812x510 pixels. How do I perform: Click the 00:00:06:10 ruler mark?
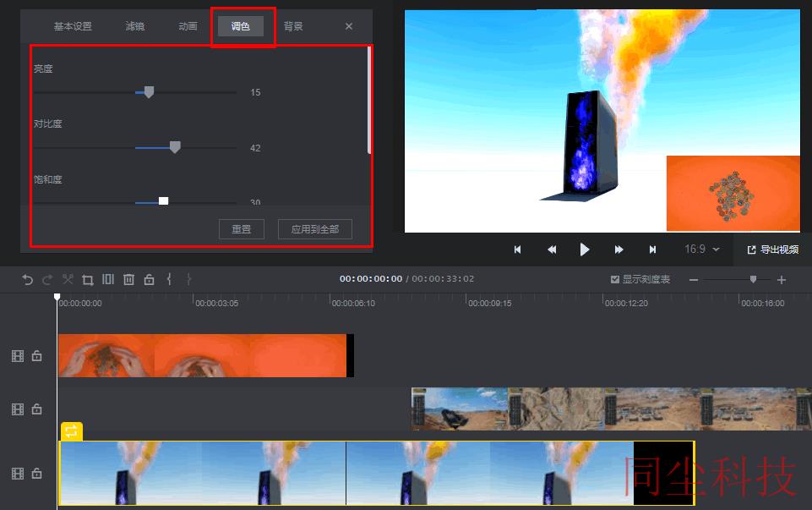(x=353, y=303)
